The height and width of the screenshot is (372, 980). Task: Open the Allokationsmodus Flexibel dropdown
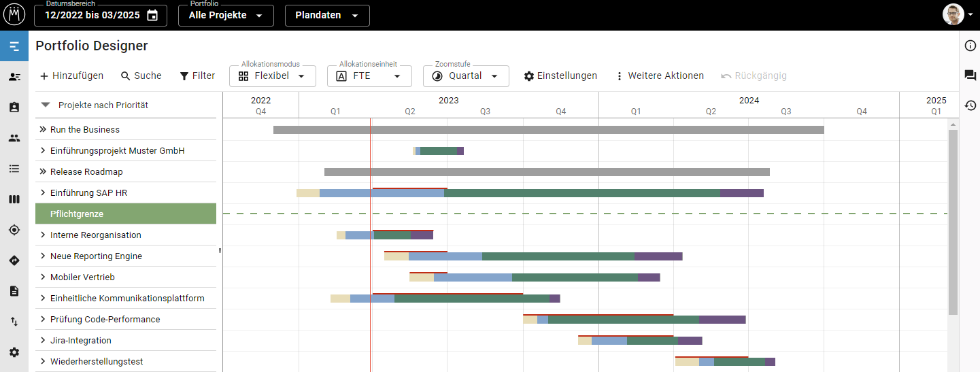click(x=273, y=76)
